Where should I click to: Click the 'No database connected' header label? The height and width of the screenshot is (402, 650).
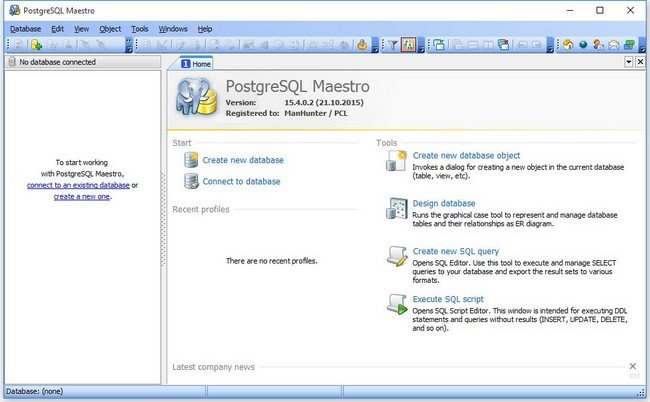(58, 62)
